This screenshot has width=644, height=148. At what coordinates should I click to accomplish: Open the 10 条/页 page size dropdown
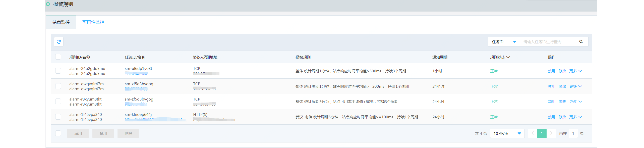[507, 133]
